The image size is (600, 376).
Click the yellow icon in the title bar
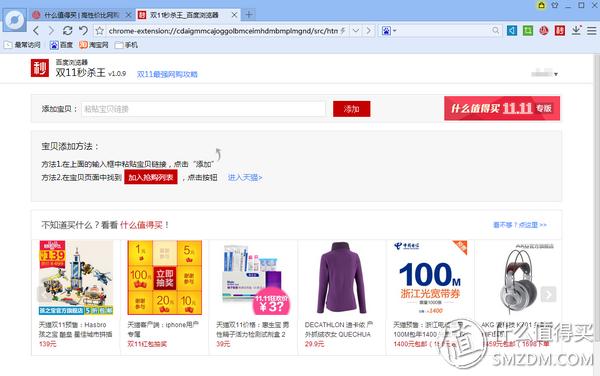541,5
